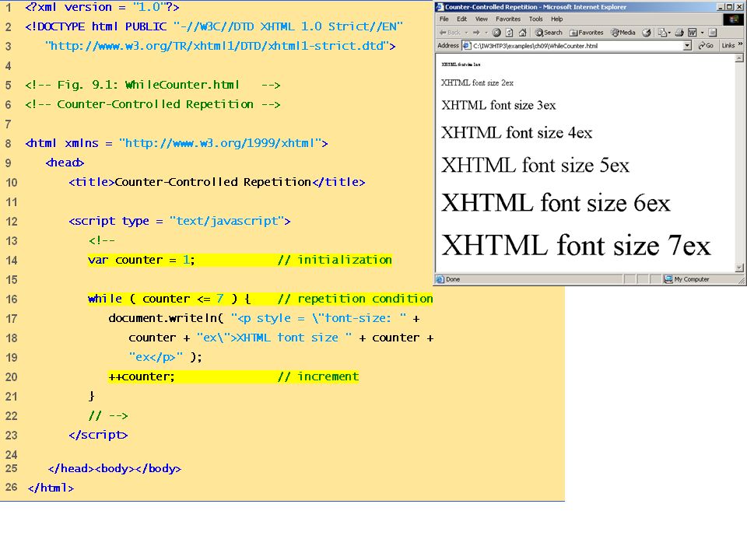This screenshot has width=747, height=560.
Task: Go to the Home page icon
Action: tap(523, 33)
